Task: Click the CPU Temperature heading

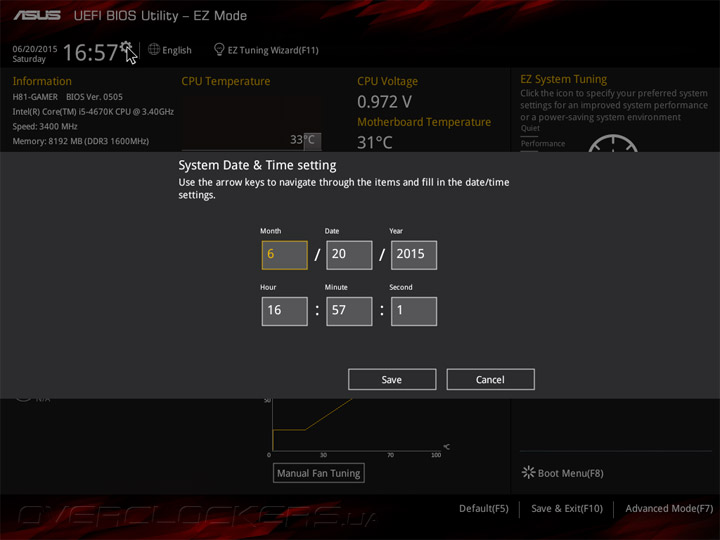Action: click(x=225, y=81)
